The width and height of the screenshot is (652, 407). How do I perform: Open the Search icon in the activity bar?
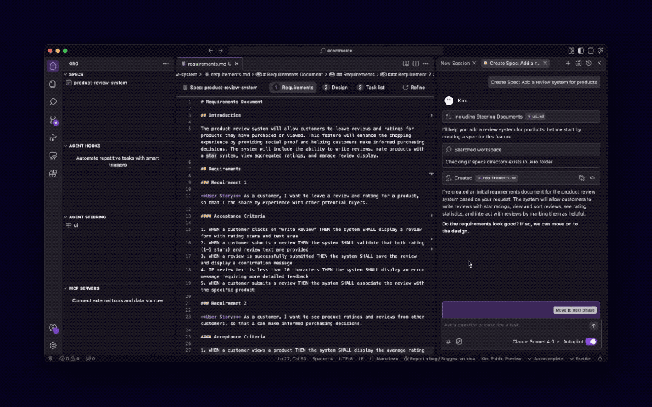click(x=53, y=102)
